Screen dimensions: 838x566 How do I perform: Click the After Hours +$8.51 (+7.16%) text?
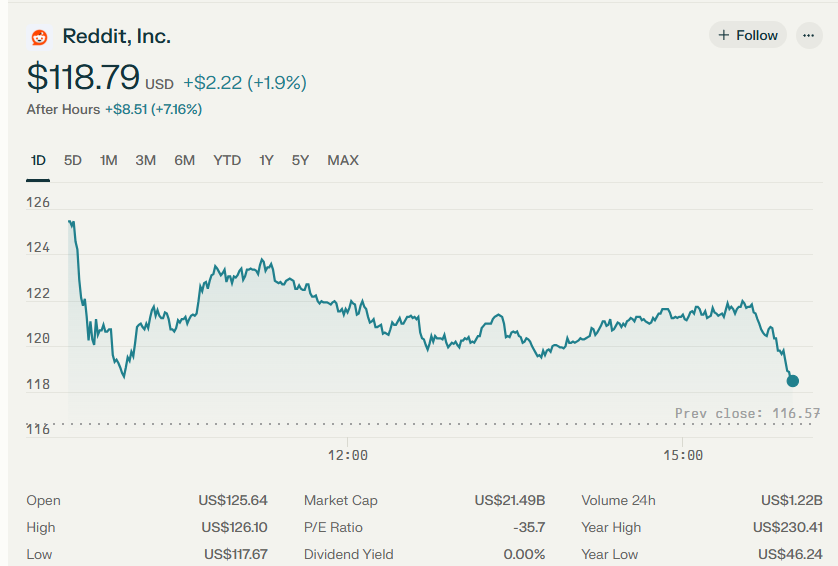[x=114, y=110]
